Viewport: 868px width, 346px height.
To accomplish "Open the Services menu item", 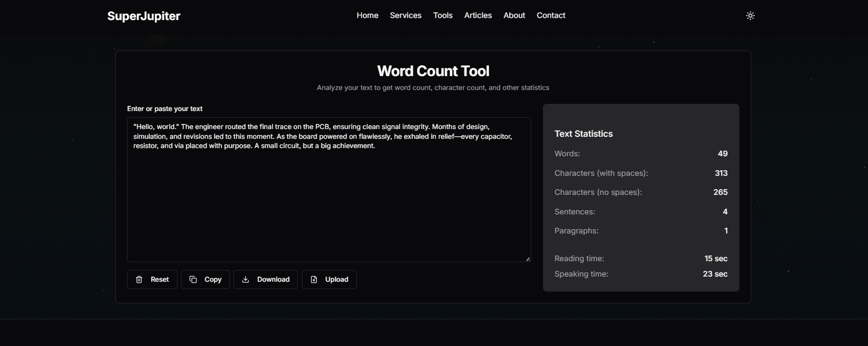I will [406, 15].
